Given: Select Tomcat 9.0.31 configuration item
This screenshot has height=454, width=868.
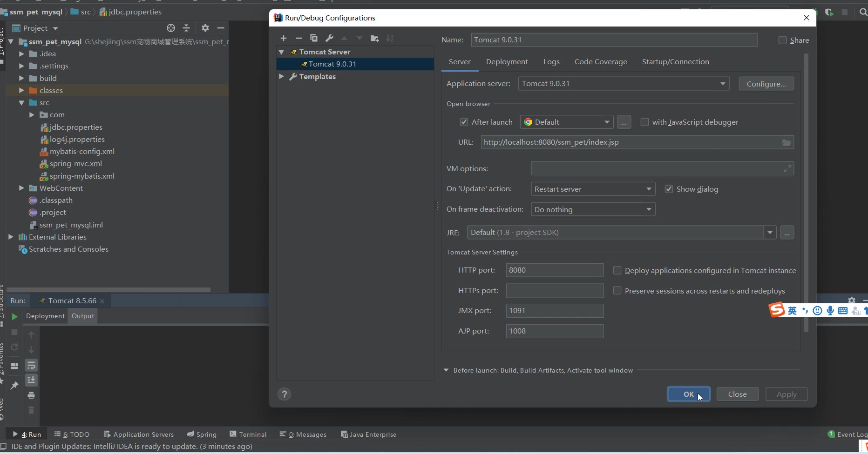Looking at the screenshot, I should [x=355, y=64].
